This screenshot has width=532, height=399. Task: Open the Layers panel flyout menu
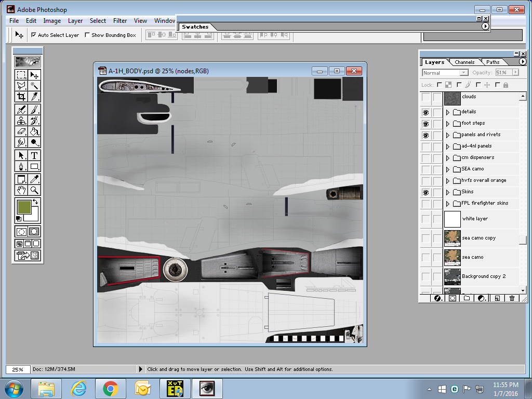click(523, 61)
